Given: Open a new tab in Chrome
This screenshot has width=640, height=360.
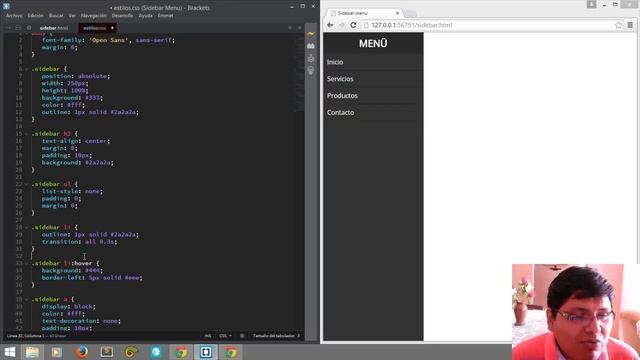Looking at the screenshot, I should [410, 13].
